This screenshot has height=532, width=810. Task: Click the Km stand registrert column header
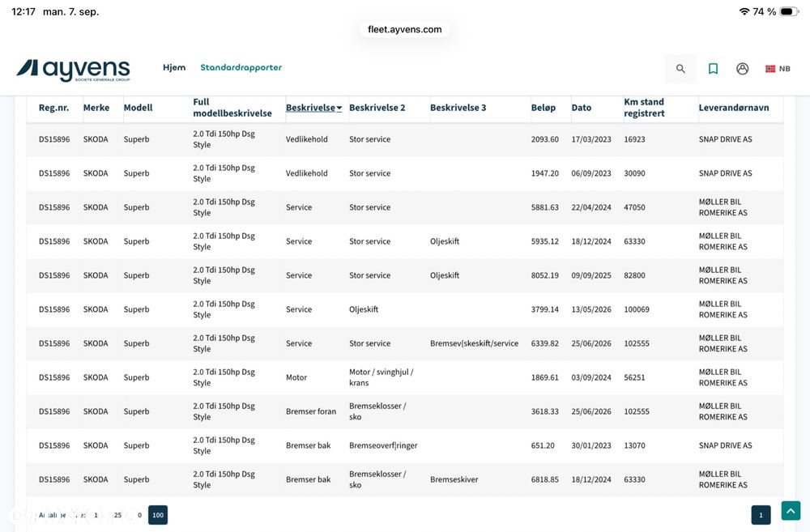click(x=644, y=108)
